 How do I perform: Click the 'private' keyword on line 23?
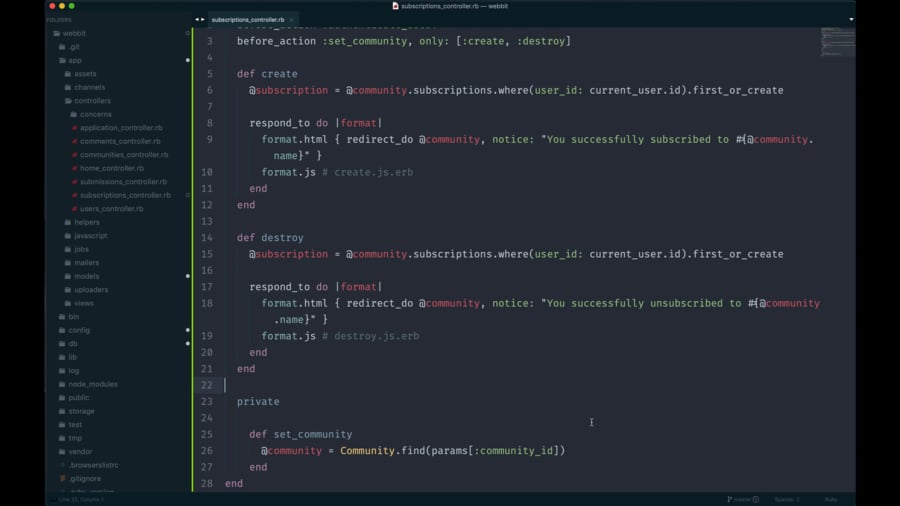(x=258, y=402)
